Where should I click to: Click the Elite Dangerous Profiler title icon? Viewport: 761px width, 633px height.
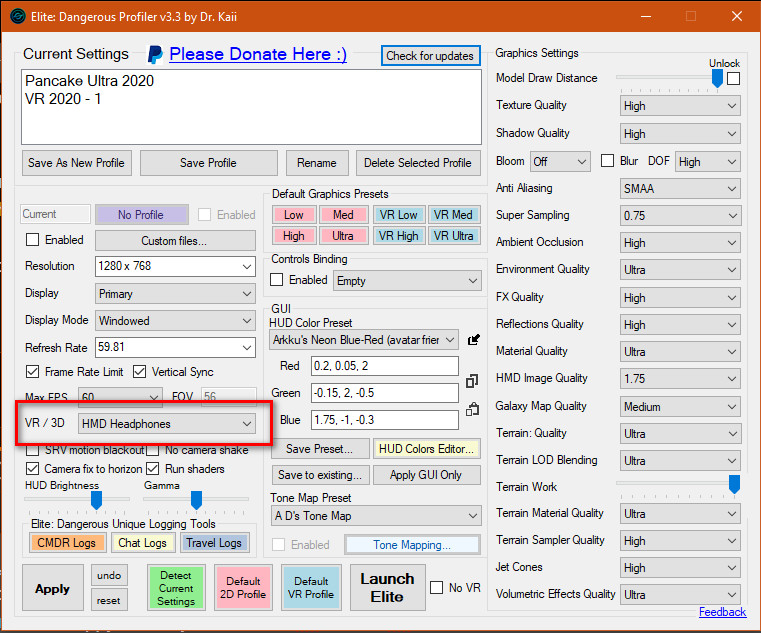tap(17, 17)
